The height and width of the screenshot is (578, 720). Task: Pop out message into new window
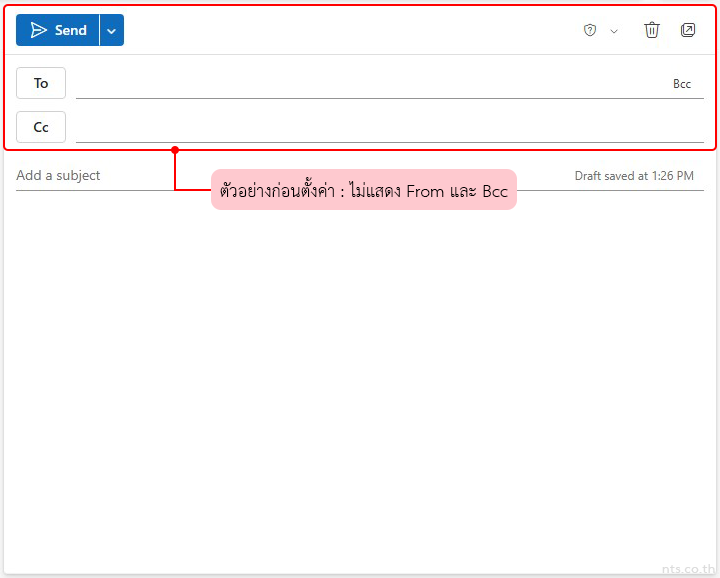click(687, 30)
